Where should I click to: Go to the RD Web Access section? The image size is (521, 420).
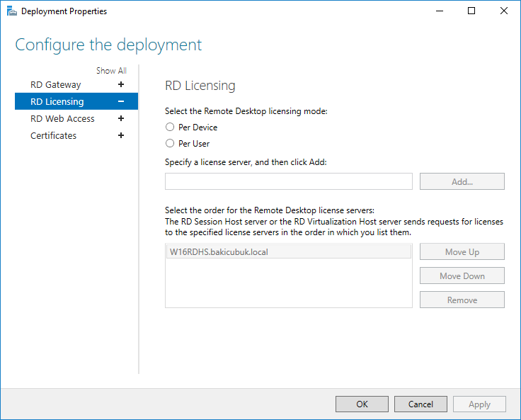pos(62,118)
